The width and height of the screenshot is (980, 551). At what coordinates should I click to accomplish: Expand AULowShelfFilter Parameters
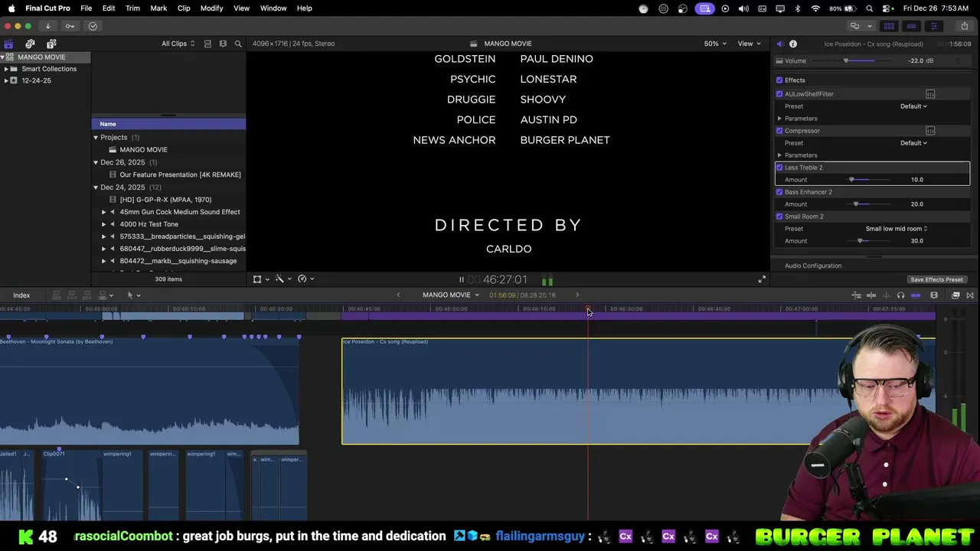[779, 119]
